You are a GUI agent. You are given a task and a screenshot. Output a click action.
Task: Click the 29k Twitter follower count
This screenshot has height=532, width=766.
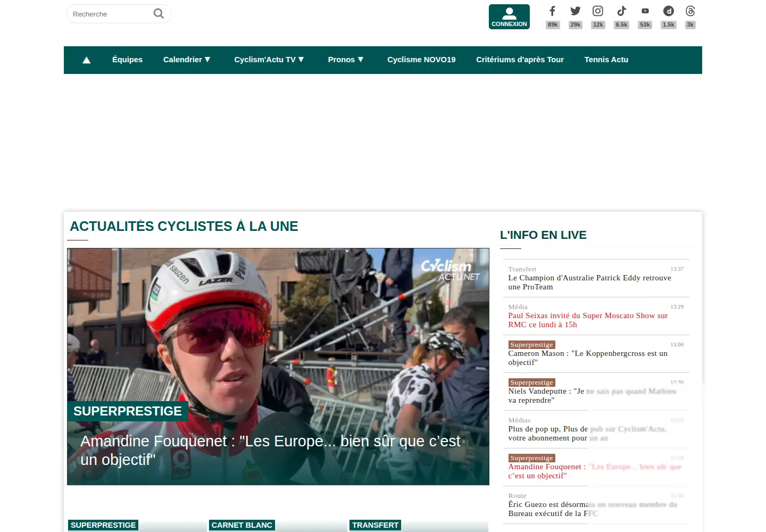575,24
